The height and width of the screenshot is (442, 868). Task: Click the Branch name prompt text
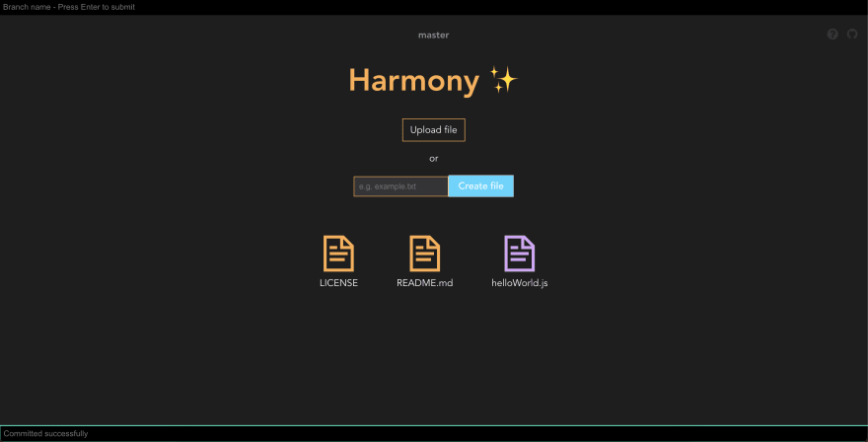point(69,7)
